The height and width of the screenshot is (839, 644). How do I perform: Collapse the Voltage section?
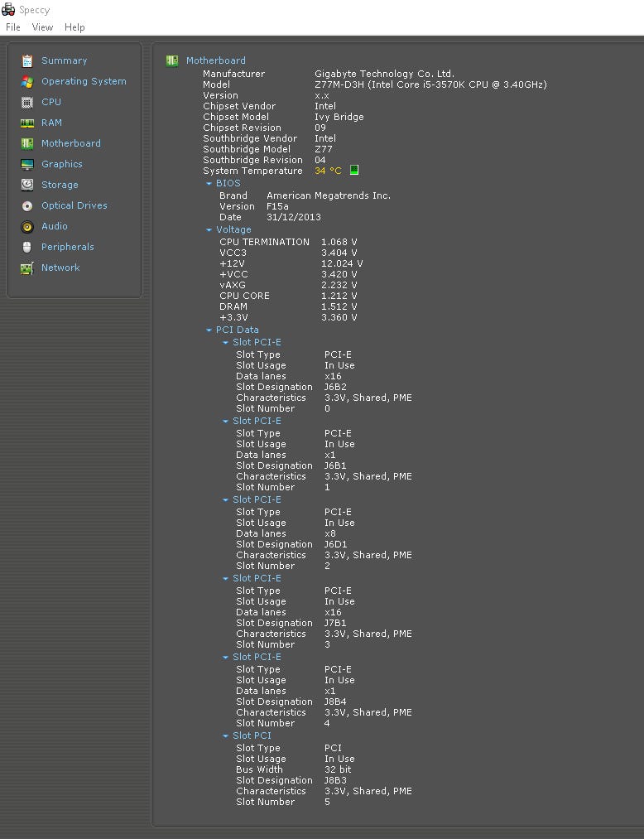(209, 230)
